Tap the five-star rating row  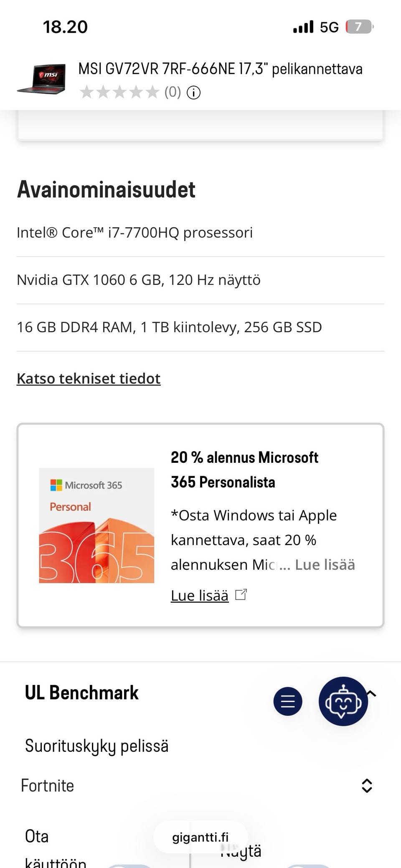tap(119, 92)
